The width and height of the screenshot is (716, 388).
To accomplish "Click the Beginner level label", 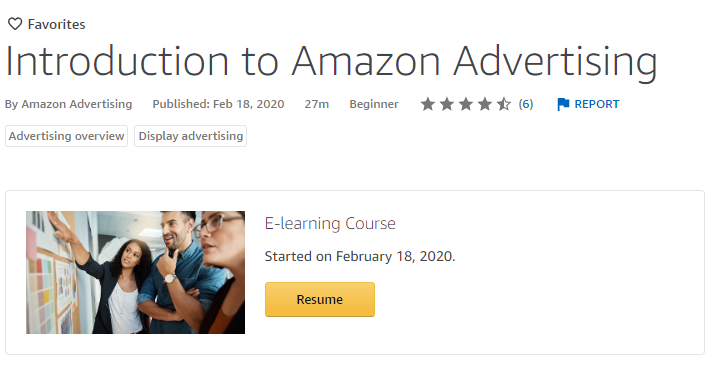I will pos(374,104).
